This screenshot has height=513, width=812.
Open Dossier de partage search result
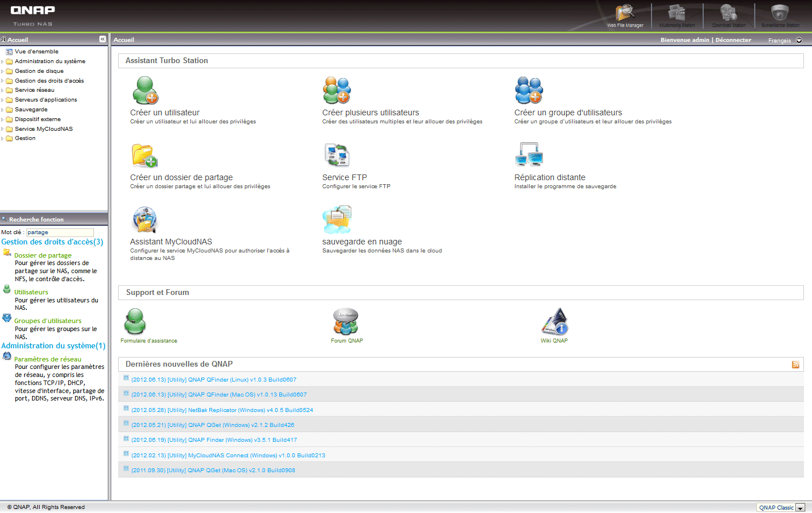tap(43, 255)
